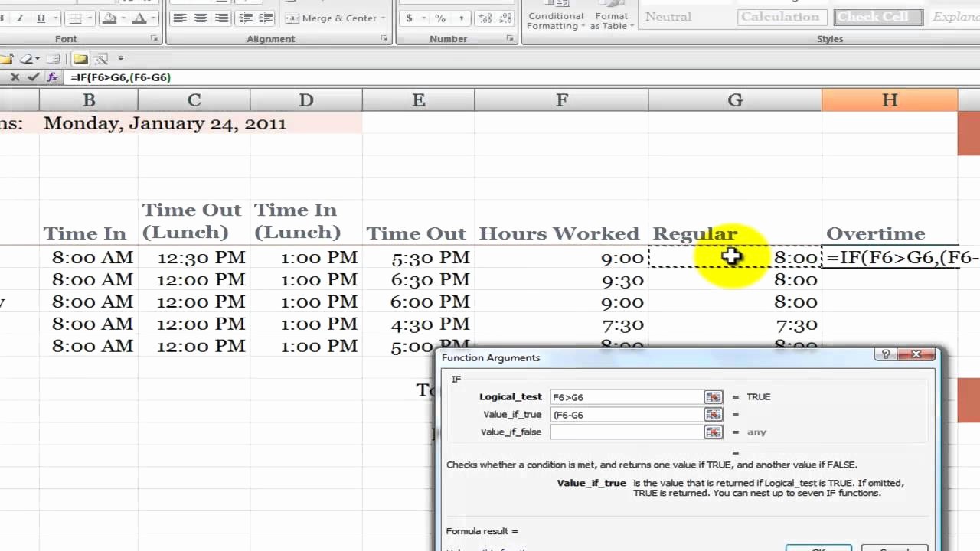Viewport: 980px width, 551px height.
Task: Open the Merge & Center dropdown arrow
Action: tap(383, 18)
